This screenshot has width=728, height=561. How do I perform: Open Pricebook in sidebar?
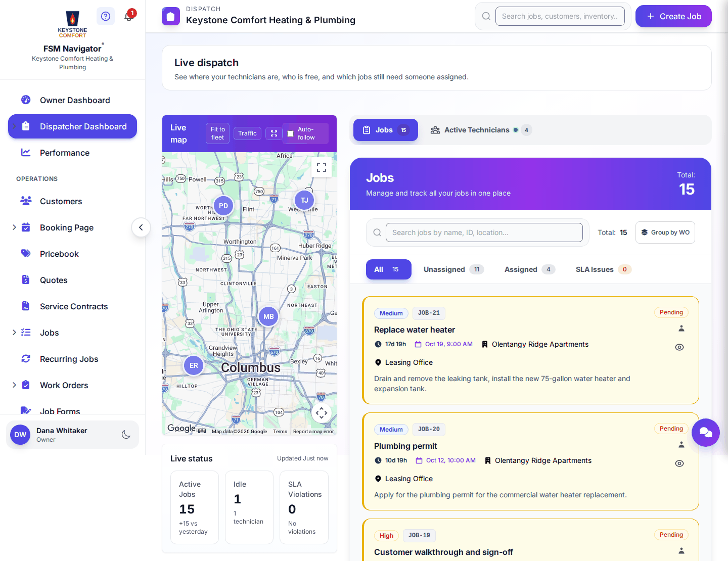tap(72, 254)
